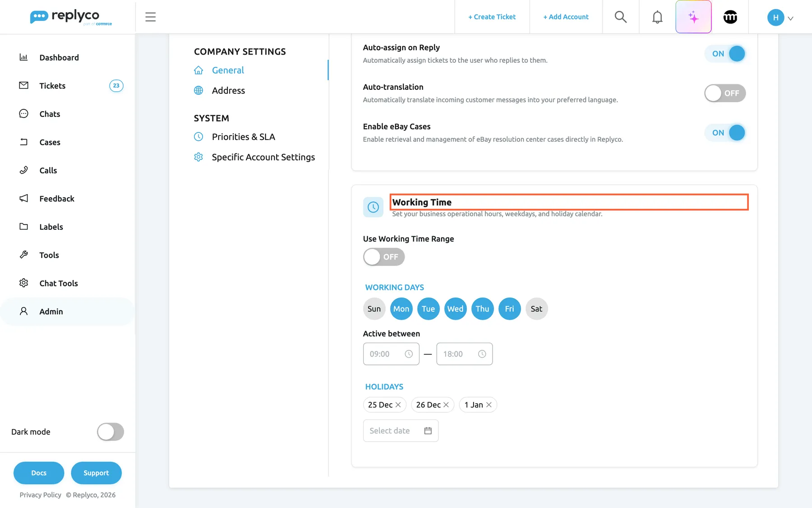The image size is (812, 508).
Task: Open notifications bell icon
Action: click(657, 17)
